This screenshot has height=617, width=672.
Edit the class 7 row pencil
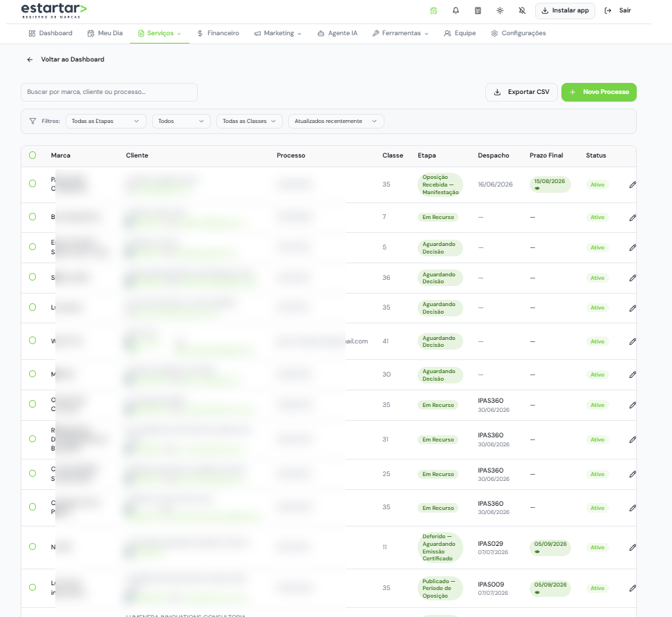coord(633,218)
